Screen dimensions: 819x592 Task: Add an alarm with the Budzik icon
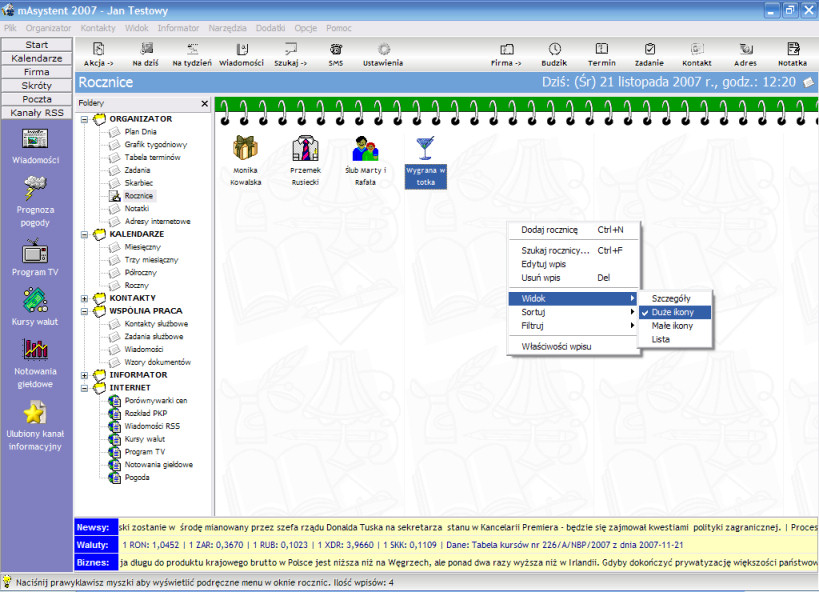554,54
